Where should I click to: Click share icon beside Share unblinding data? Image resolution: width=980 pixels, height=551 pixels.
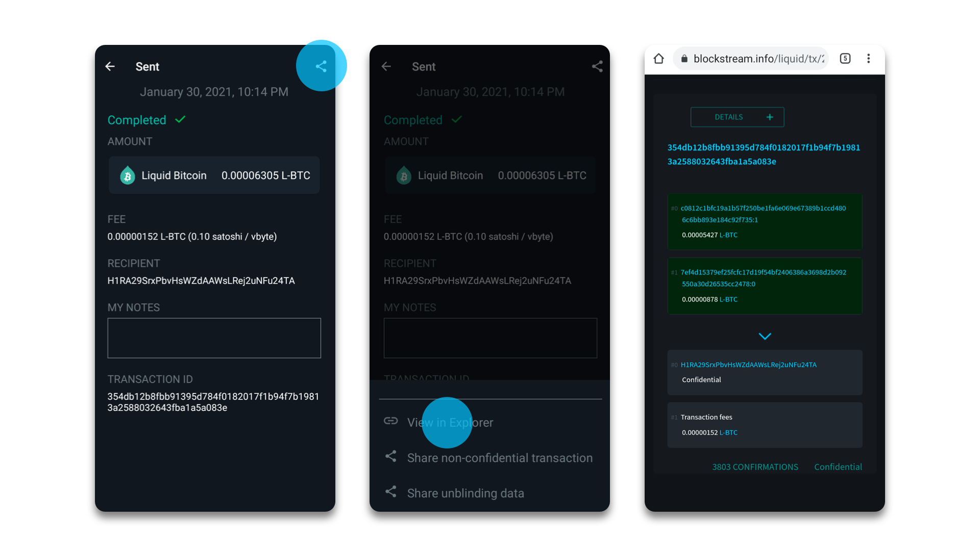[391, 491]
